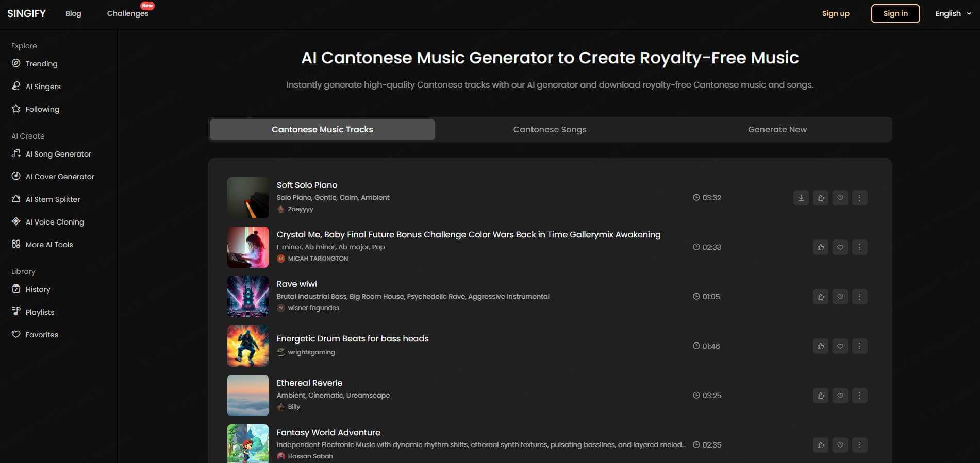Download the Soft Solo Piano track
The height and width of the screenshot is (463, 980).
801,198
